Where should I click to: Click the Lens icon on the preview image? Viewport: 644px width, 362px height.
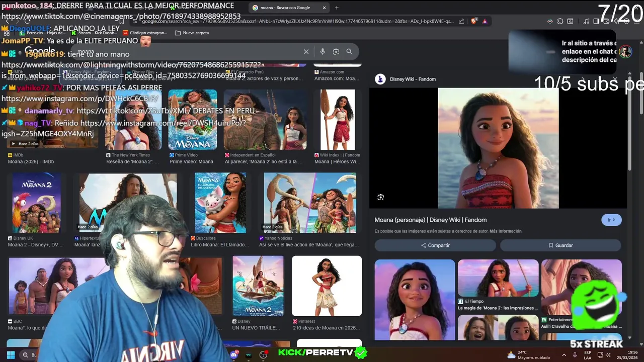[x=381, y=198]
